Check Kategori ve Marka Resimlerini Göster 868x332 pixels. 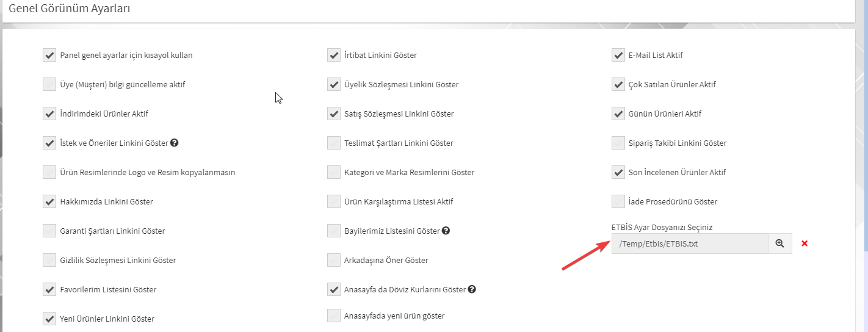tap(334, 172)
